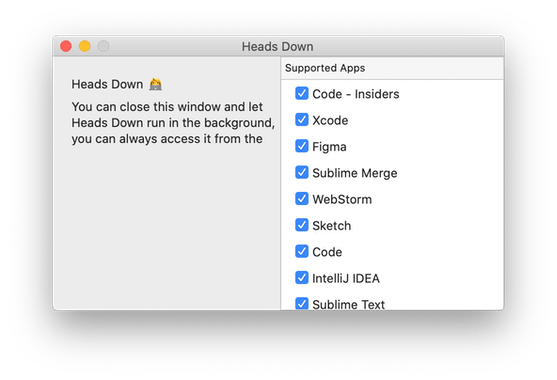Viewport: 557px width, 380px height.
Task: Select the IntelliJ IDEA list entry text
Action: pos(346,278)
